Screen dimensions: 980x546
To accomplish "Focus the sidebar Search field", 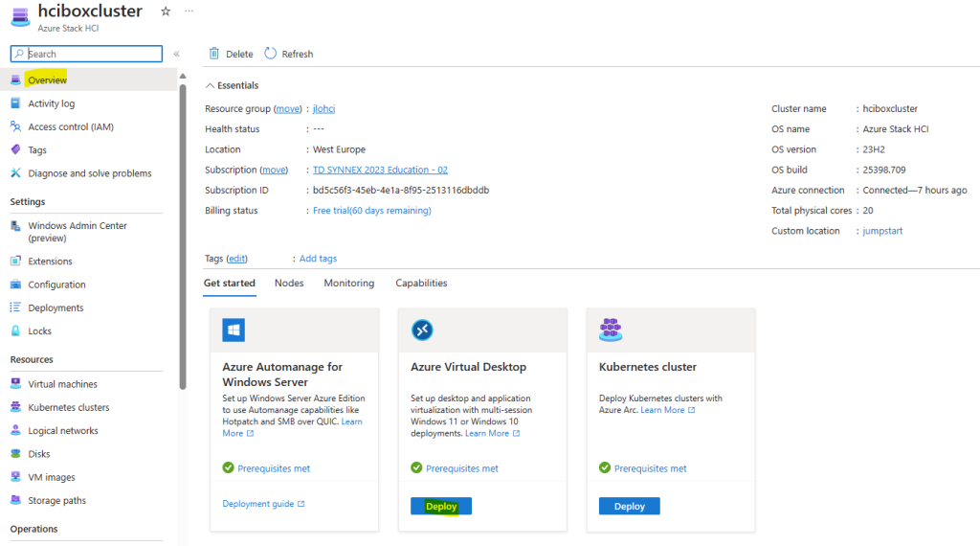I will [86, 54].
